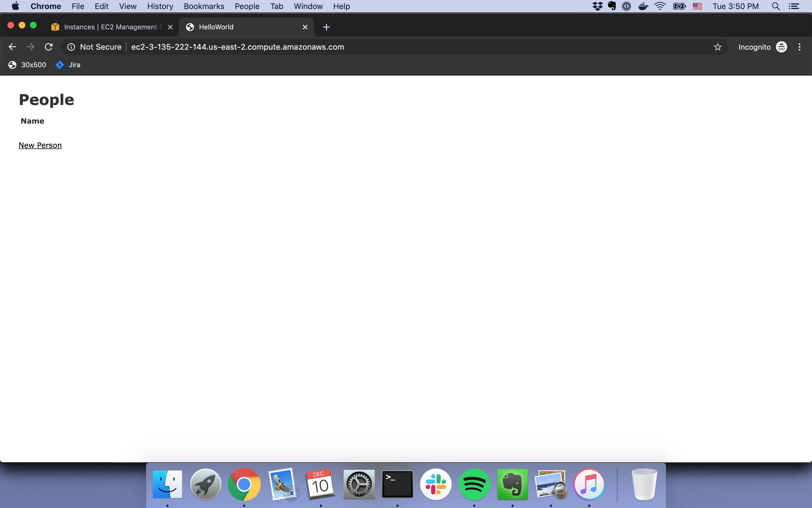Open Chrome's three-dot menu
Image resolution: width=812 pixels, height=508 pixels.
800,47
